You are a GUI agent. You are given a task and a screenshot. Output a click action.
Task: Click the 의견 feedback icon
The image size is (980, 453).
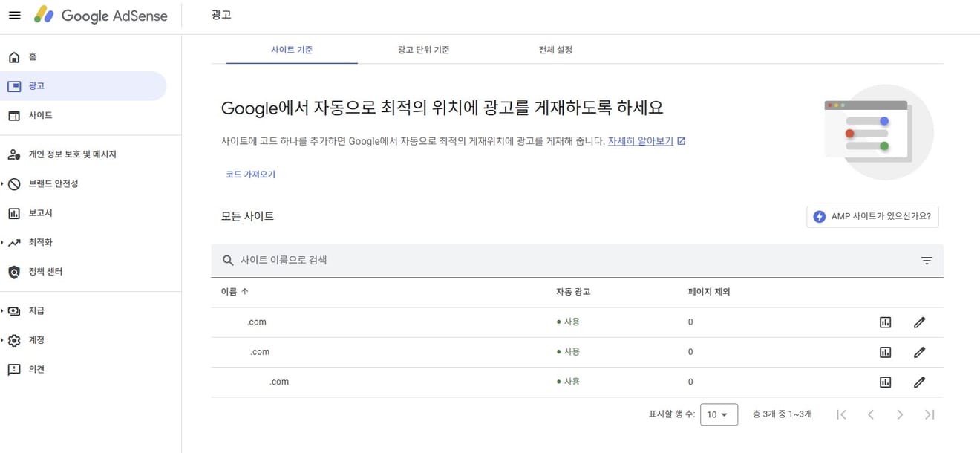point(14,370)
